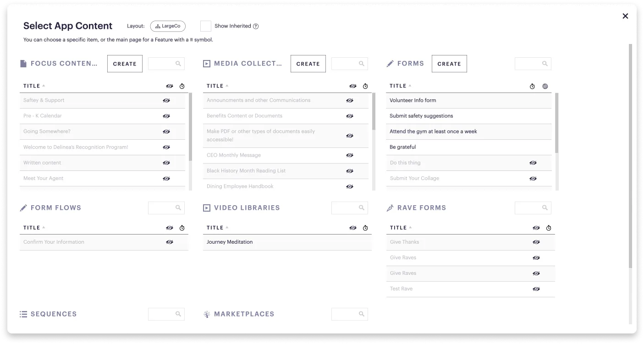
Task: Click the Media Collections play icon
Action: point(207,64)
